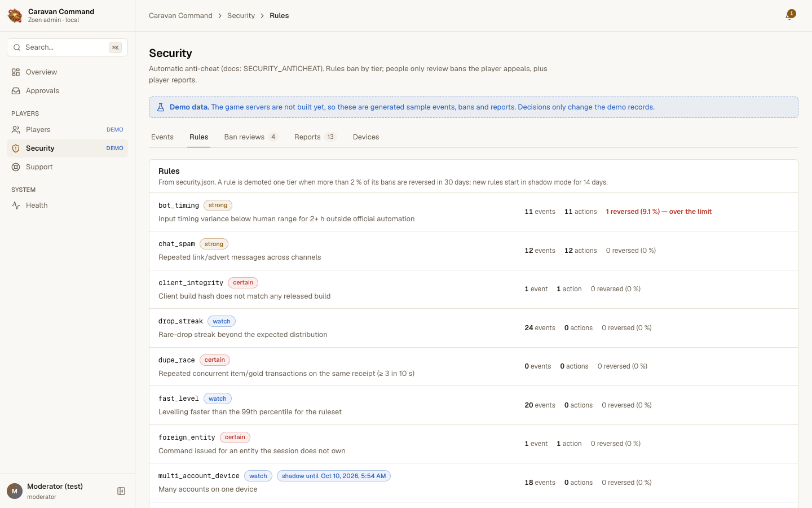Click the multi_account_device rule name
The width and height of the screenshot is (812, 508).
point(199,476)
